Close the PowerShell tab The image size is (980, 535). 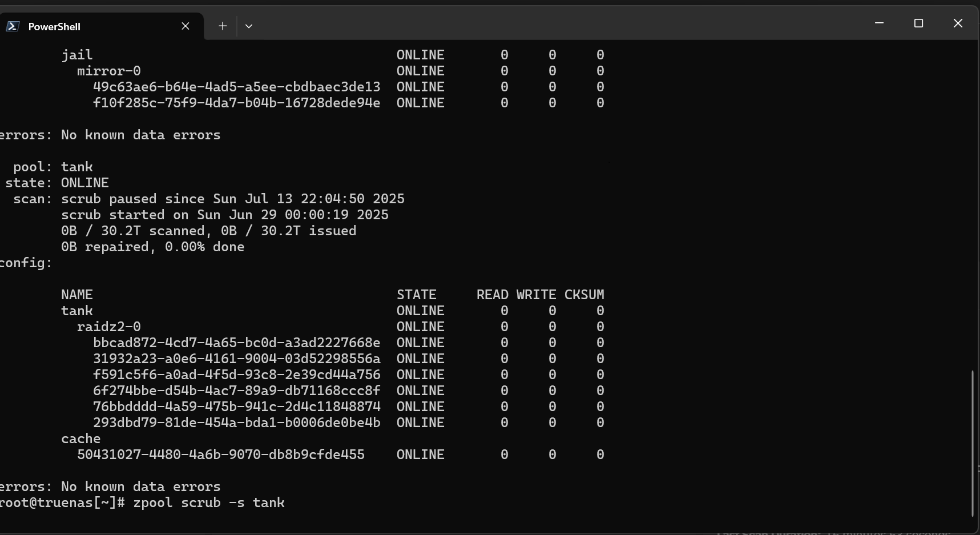(185, 26)
